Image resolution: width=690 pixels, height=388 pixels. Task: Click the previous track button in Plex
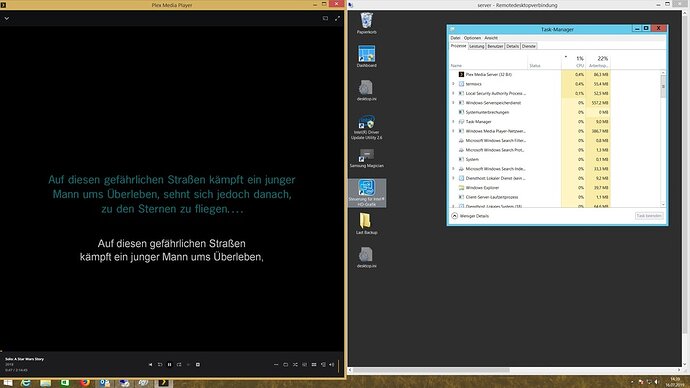(x=150, y=365)
